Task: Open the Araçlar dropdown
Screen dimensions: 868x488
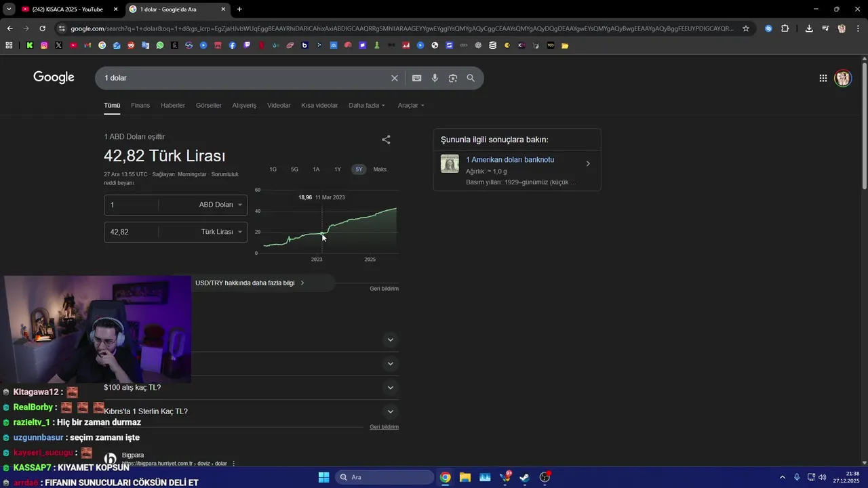Action: pos(411,105)
